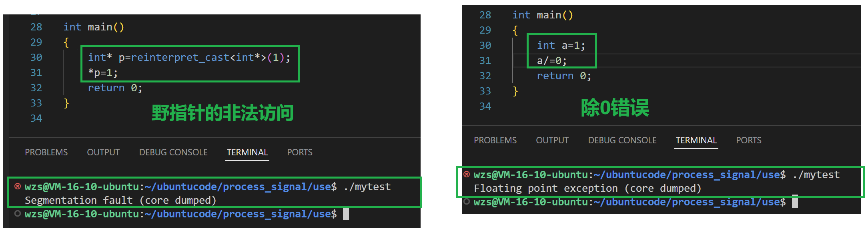This screenshot has width=868, height=235.
Task: Switch to OUTPUT tab in right panel
Action: pos(552,141)
